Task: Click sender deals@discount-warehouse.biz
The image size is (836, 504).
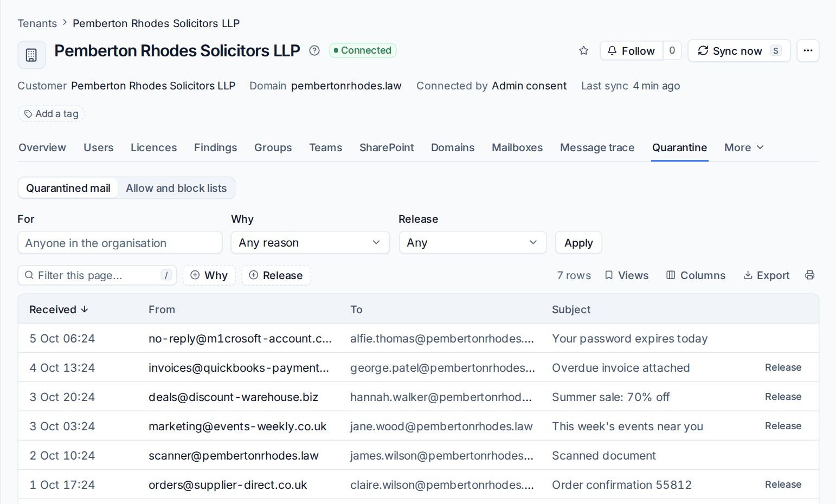Action: [234, 397]
